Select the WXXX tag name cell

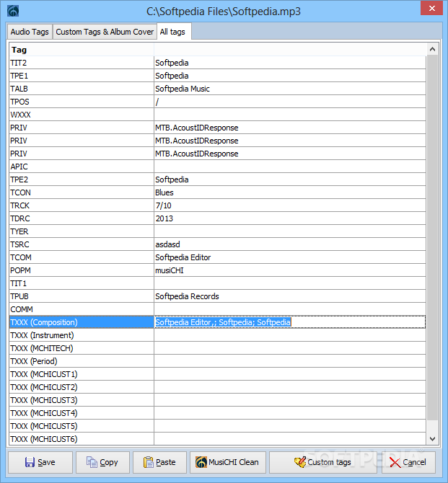pyautogui.click(x=82, y=115)
